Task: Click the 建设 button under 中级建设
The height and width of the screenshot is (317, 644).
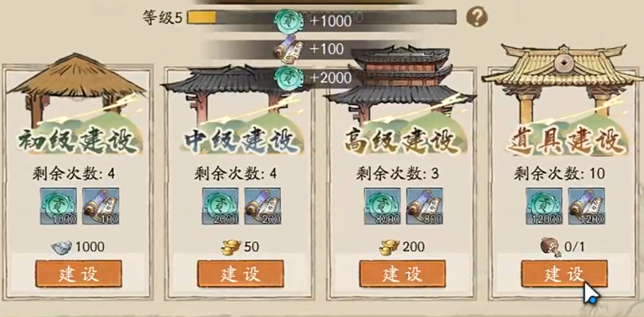Action: (x=241, y=274)
